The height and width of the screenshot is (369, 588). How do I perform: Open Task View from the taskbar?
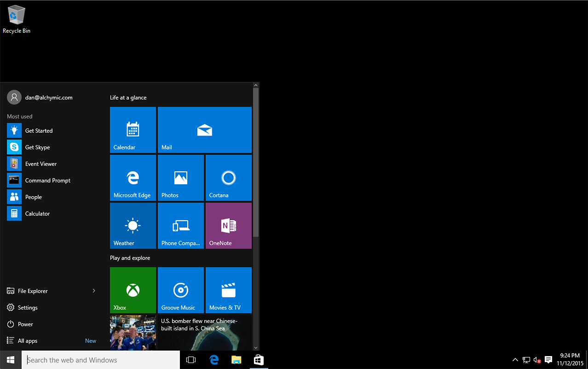pyautogui.click(x=190, y=360)
